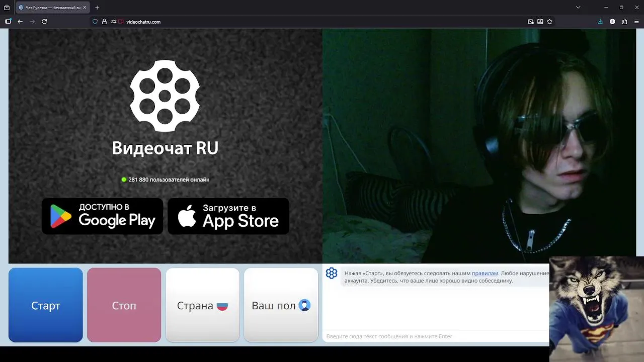Click the wolf overlay image
The width and height of the screenshot is (644, 362).
click(x=597, y=309)
